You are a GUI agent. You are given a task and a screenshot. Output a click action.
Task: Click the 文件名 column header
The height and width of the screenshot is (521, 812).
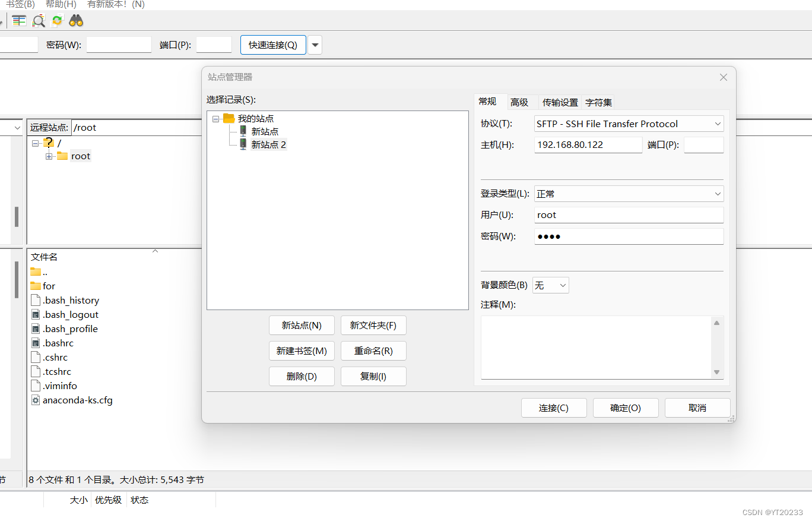[x=45, y=257]
